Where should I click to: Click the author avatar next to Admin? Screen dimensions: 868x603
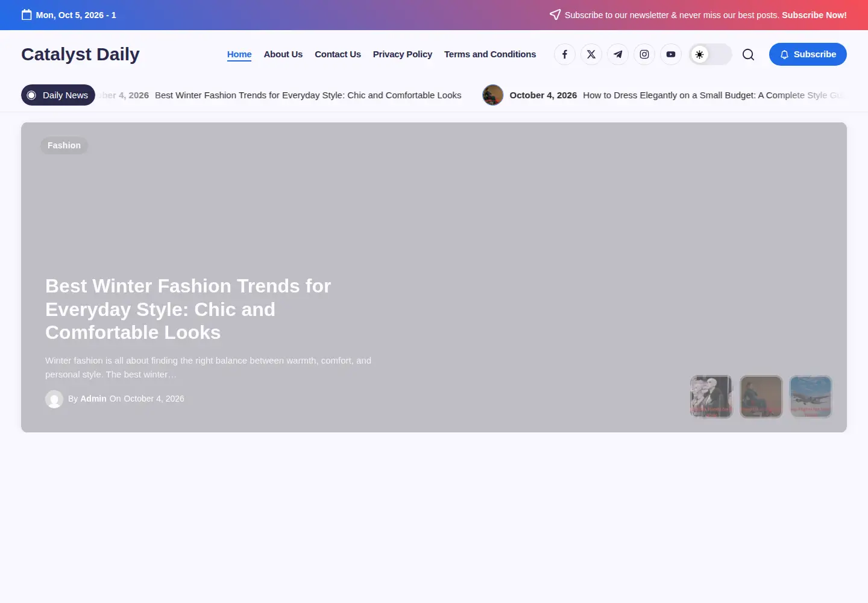tap(54, 399)
